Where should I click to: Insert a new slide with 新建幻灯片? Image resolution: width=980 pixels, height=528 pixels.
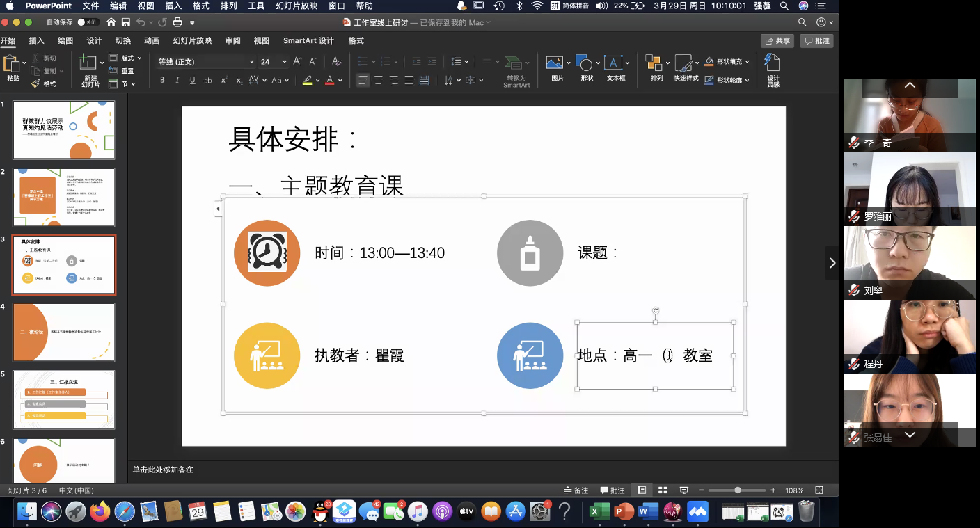pyautogui.click(x=90, y=71)
